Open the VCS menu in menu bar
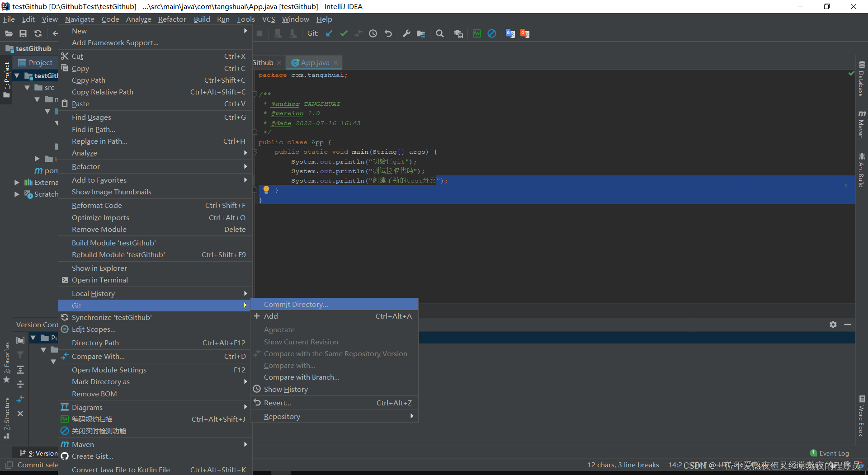This screenshot has width=868, height=475. pyautogui.click(x=269, y=19)
